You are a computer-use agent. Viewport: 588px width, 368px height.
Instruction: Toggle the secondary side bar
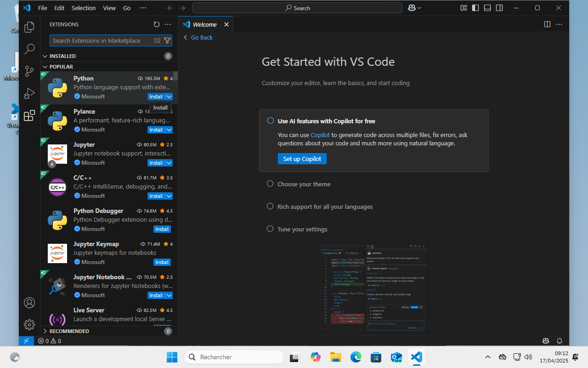click(499, 8)
